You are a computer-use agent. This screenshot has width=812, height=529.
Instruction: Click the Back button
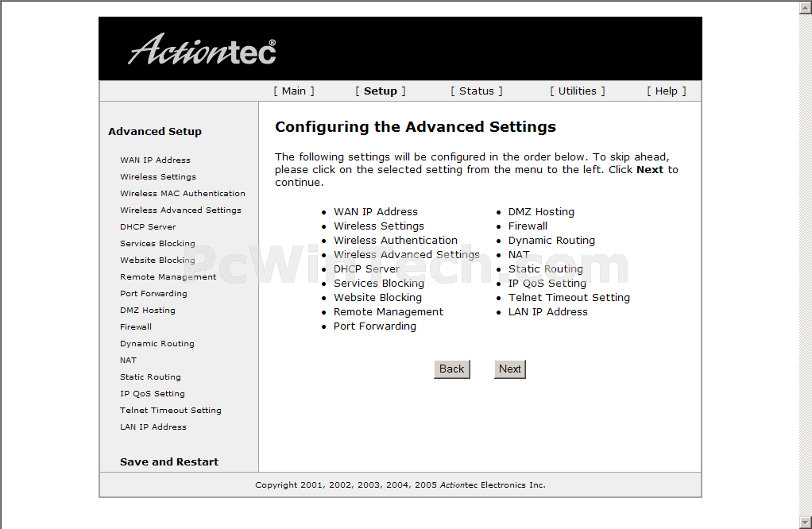(451, 369)
